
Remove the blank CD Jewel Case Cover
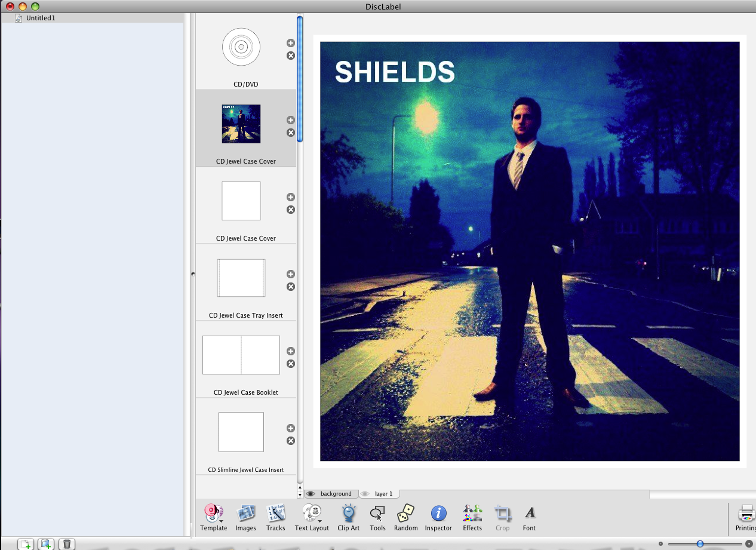click(x=291, y=210)
